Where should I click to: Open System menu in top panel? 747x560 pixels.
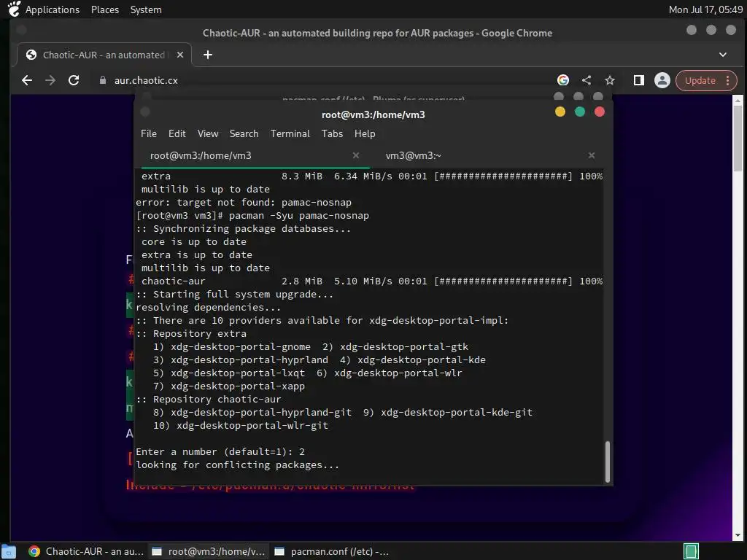[146, 9]
